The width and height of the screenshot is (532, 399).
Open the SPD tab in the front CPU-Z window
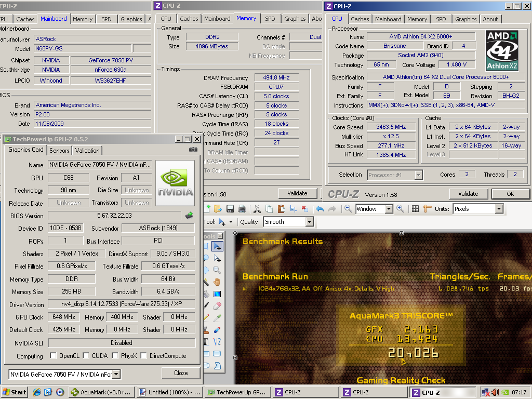pyautogui.click(x=441, y=19)
